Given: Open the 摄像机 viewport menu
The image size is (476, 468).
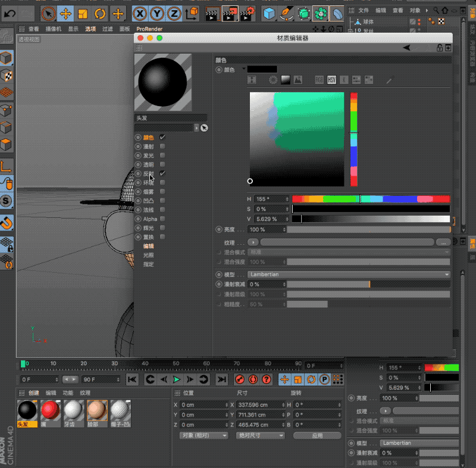Looking at the screenshot, I should click(x=54, y=29).
